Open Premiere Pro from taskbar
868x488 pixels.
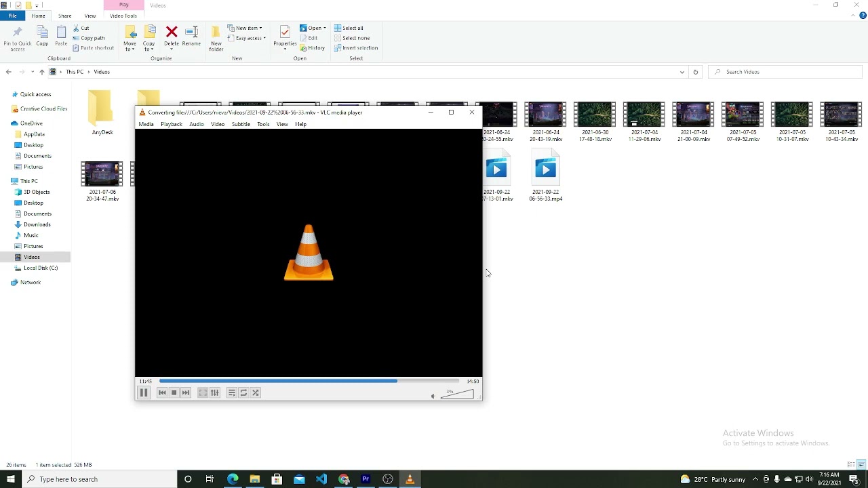pyautogui.click(x=366, y=479)
